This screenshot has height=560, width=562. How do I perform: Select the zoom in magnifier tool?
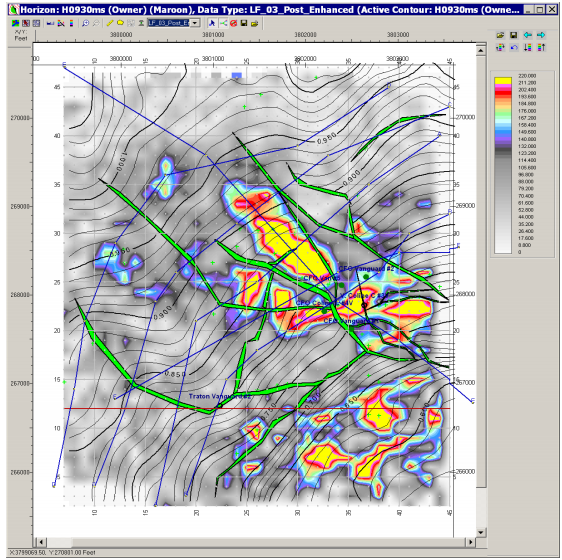pyautogui.click(x=85, y=23)
